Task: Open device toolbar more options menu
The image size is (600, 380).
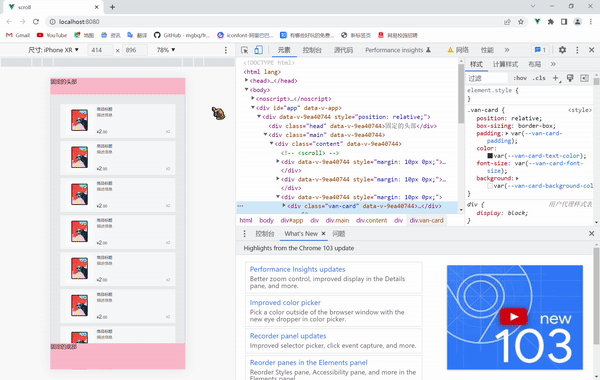Action: click(x=226, y=50)
